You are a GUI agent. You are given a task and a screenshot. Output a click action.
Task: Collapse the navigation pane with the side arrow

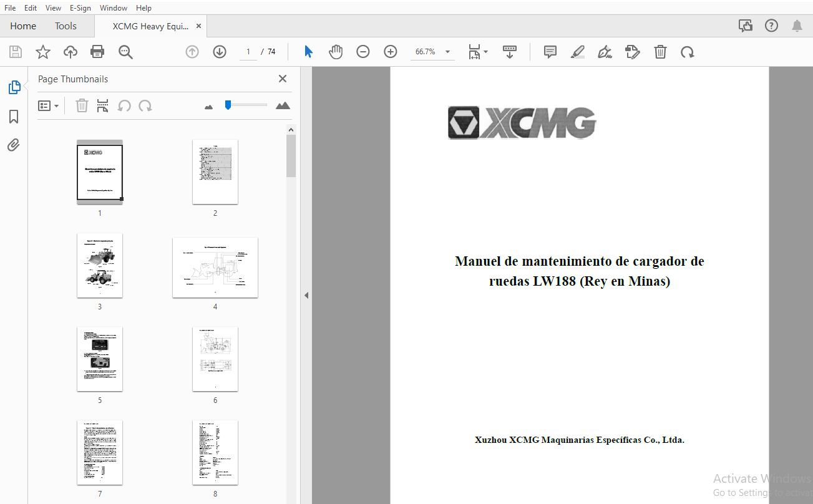[306, 295]
